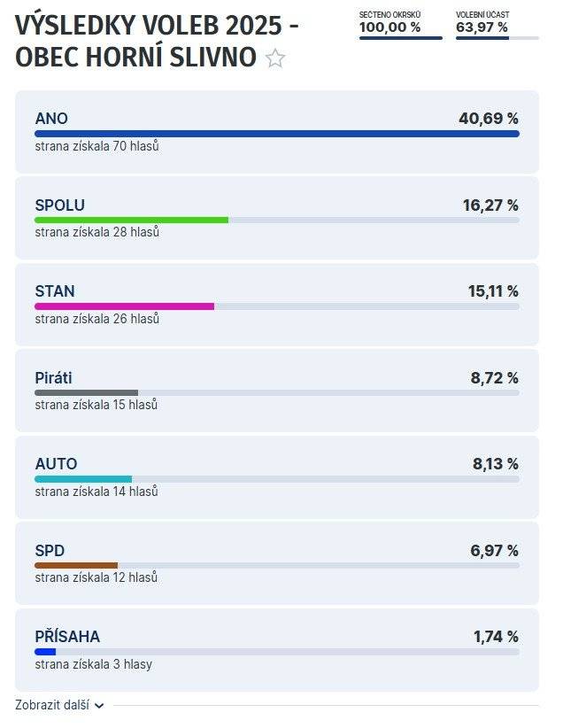Click the AUTO teal result bar
The image size is (563, 728).
click(x=83, y=479)
